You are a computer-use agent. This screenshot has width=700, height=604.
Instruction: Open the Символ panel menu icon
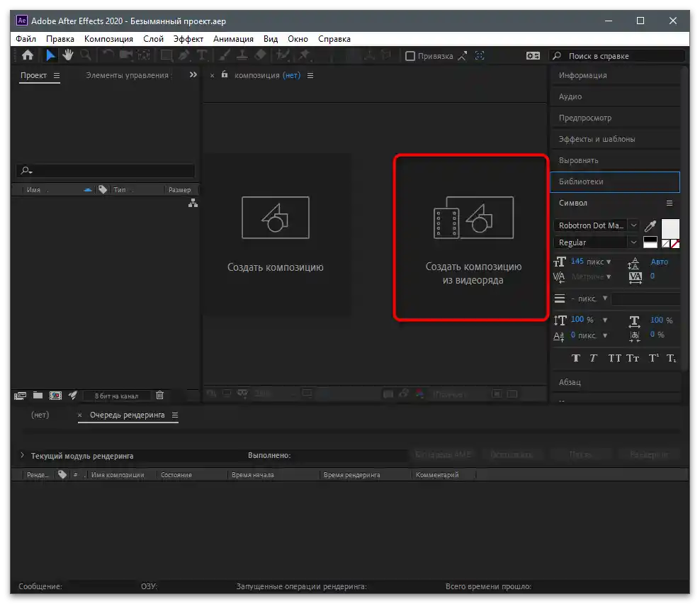click(x=670, y=203)
